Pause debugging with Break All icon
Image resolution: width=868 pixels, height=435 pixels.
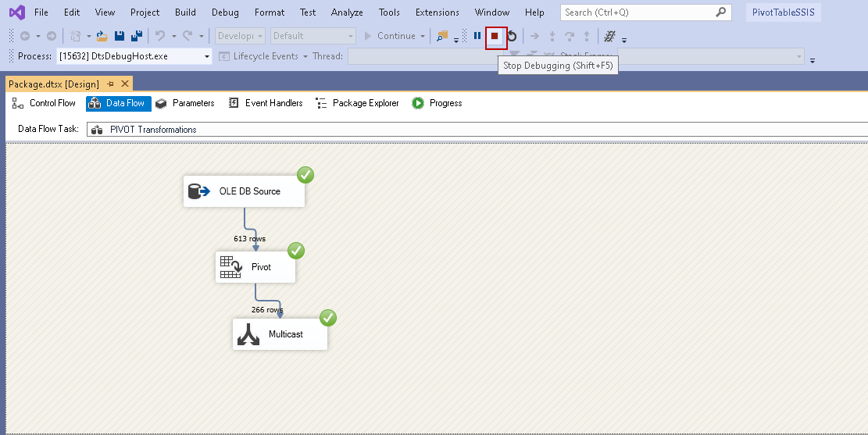click(x=477, y=36)
